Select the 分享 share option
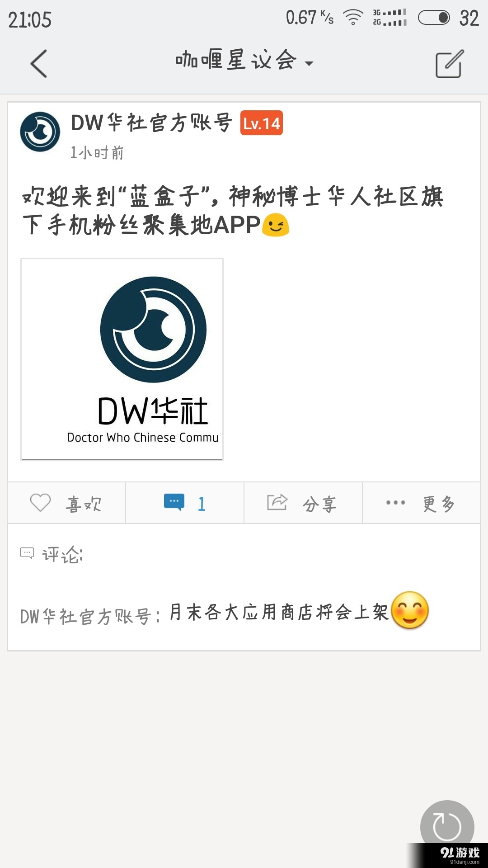This screenshot has width=488, height=868. [x=319, y=504]
